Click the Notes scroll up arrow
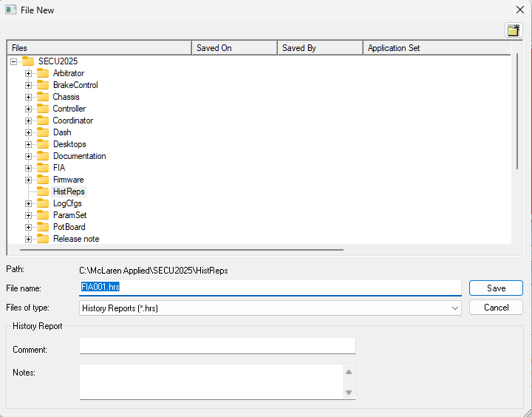 [349, 372]
